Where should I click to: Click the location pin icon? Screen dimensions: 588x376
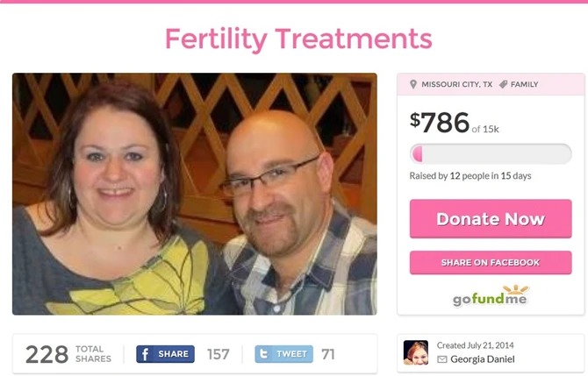coord(413,84)
